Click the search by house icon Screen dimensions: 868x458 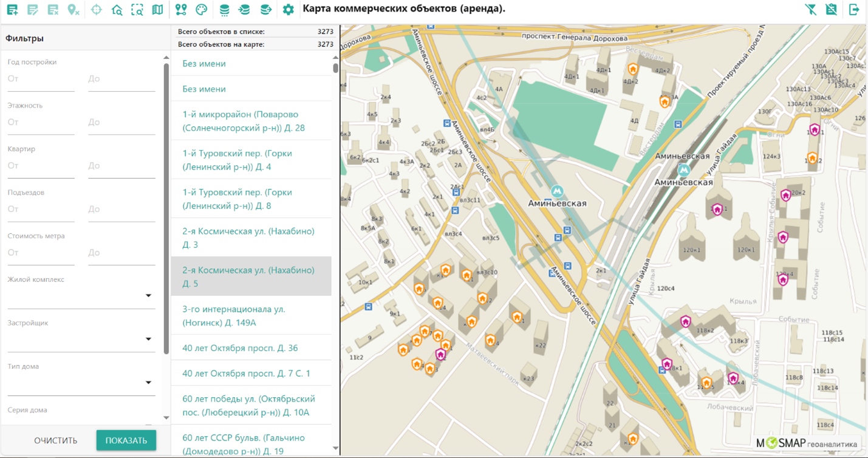[x=117, y=10]
